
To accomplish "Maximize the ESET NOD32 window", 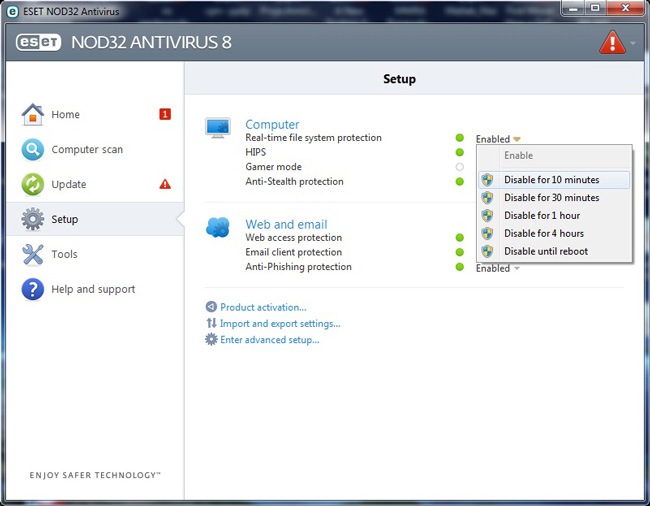I will [596, 8].
